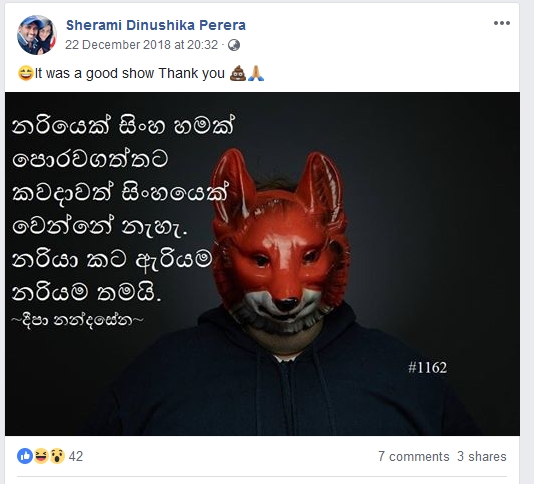This screenshot has width=534, height=484.
Task: Click the globe public privacy icon
Action: (x=234, y=45)
